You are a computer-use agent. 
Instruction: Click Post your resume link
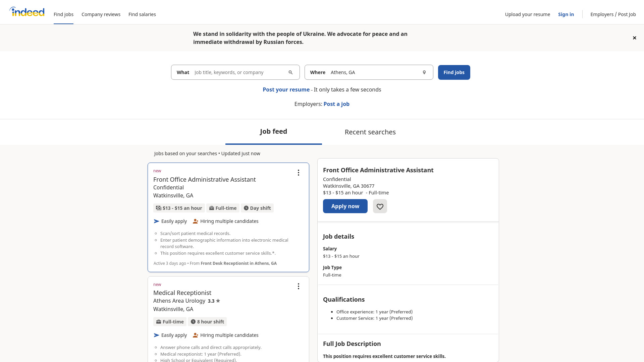click(x=286, y=90)
